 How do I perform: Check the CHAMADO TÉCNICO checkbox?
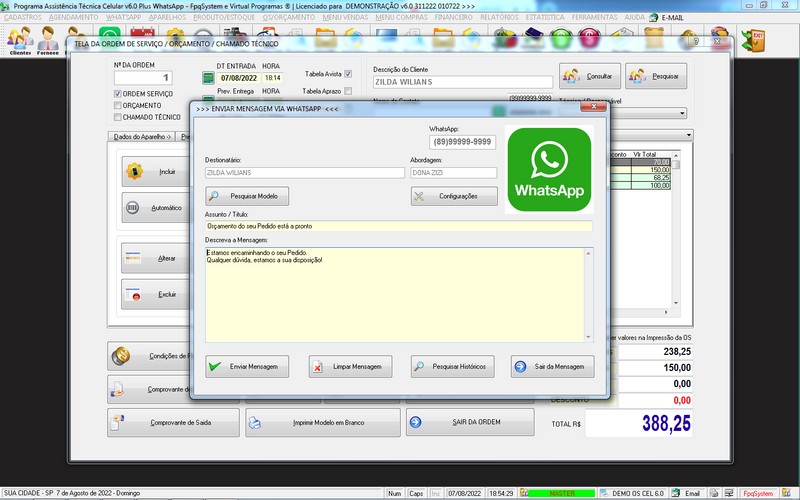coord(117,117)
